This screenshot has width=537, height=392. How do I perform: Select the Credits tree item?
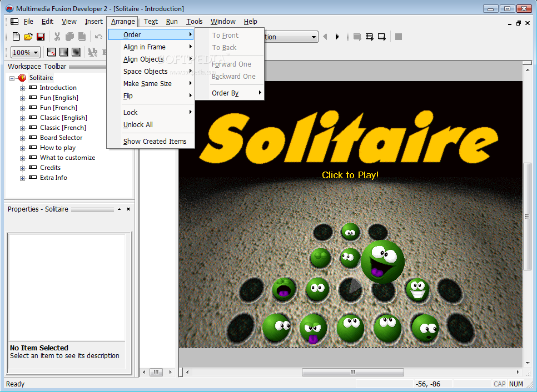(x=50, y=168)
